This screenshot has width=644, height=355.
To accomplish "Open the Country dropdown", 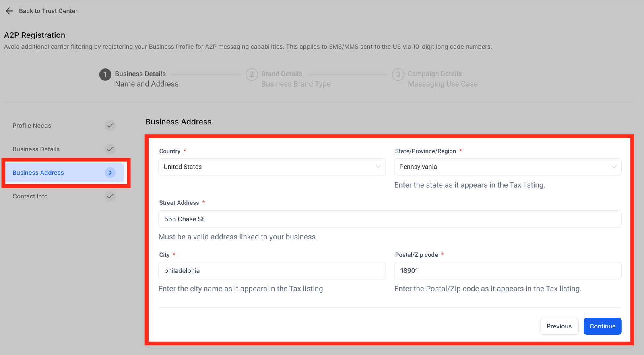I will [x=272, y=167].
